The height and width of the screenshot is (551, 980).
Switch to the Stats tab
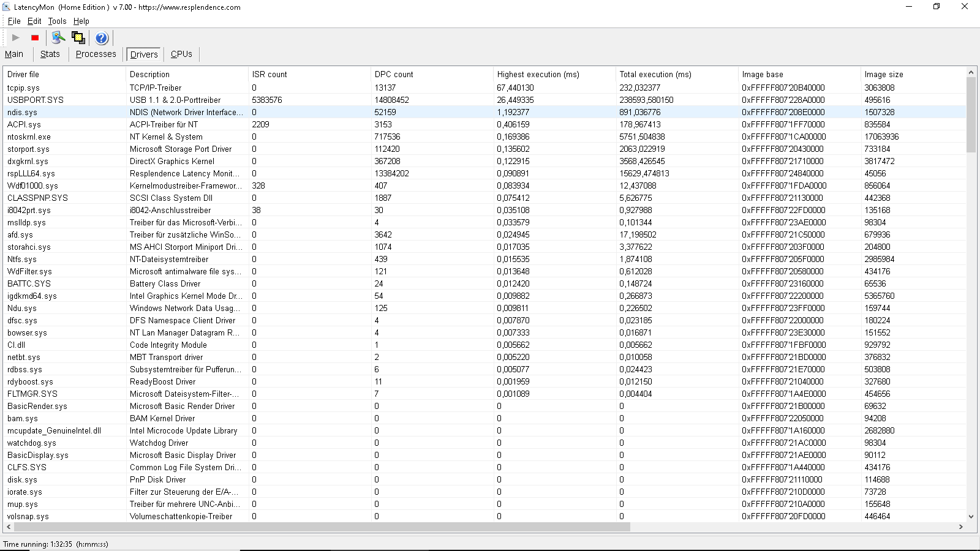click(x=50, y=54)
